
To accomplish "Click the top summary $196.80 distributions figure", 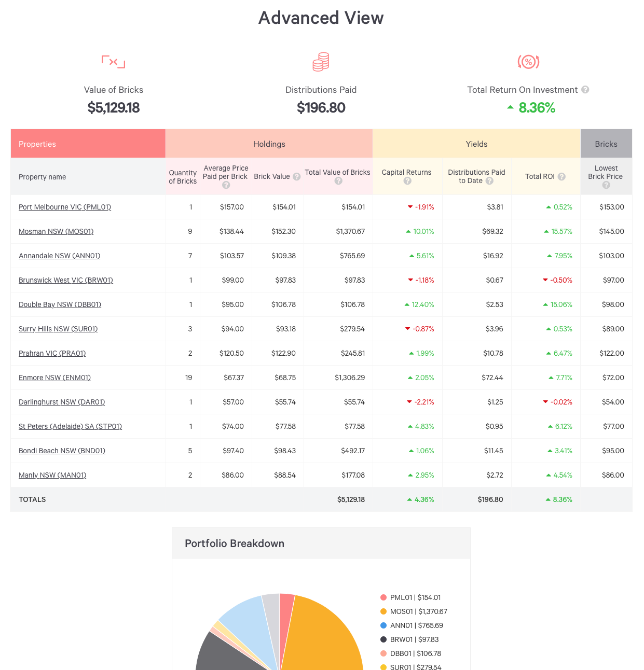I will click(321, 108).
